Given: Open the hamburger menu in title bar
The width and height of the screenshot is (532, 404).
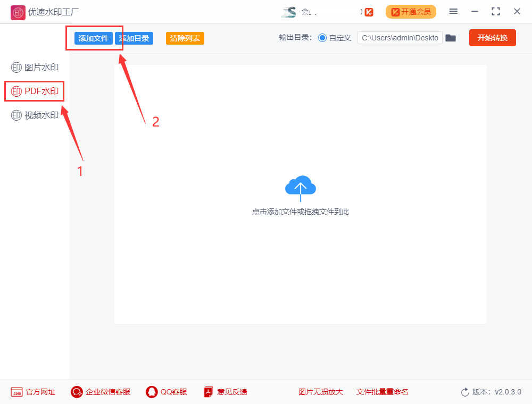Looking at the screenshot, I should pos(453,12).
